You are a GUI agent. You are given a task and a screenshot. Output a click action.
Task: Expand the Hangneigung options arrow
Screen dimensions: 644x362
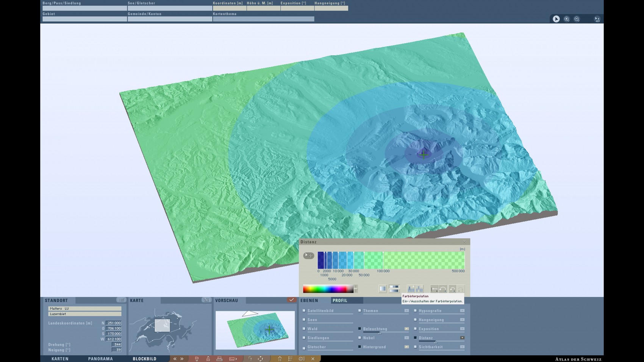coord(462,320)
